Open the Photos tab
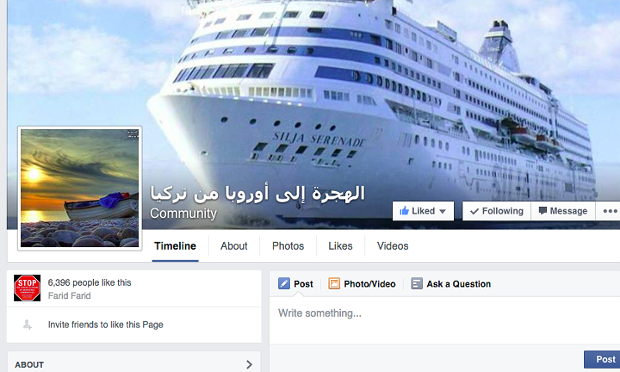This screenshot has height=372, width=620. tap(288, 246)
